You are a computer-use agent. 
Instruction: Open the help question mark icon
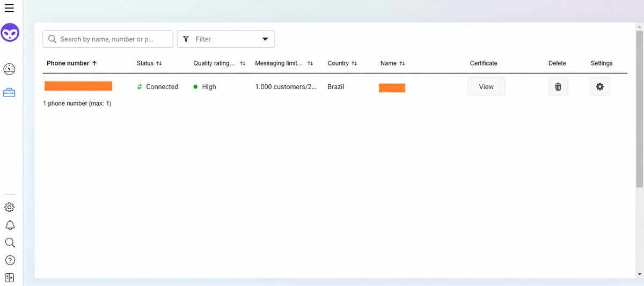point(10,260)
